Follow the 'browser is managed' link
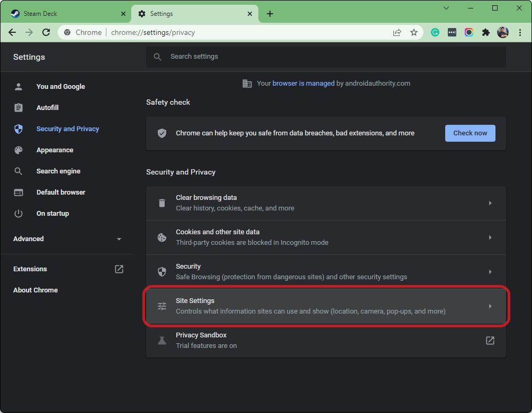The height and width of the screenshot is (413, 532). coord(303,84)
